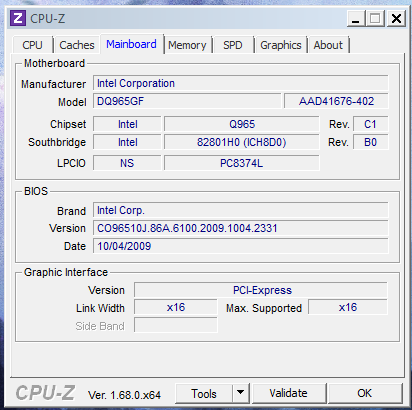Click the empty Side Band field
The height and width of the screenshot is (410, 412).
(x=176, y=325)
